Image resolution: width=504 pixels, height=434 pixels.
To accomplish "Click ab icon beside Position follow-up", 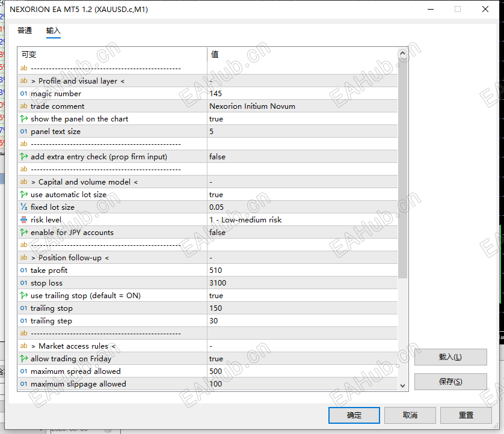I will click(23, 258).
